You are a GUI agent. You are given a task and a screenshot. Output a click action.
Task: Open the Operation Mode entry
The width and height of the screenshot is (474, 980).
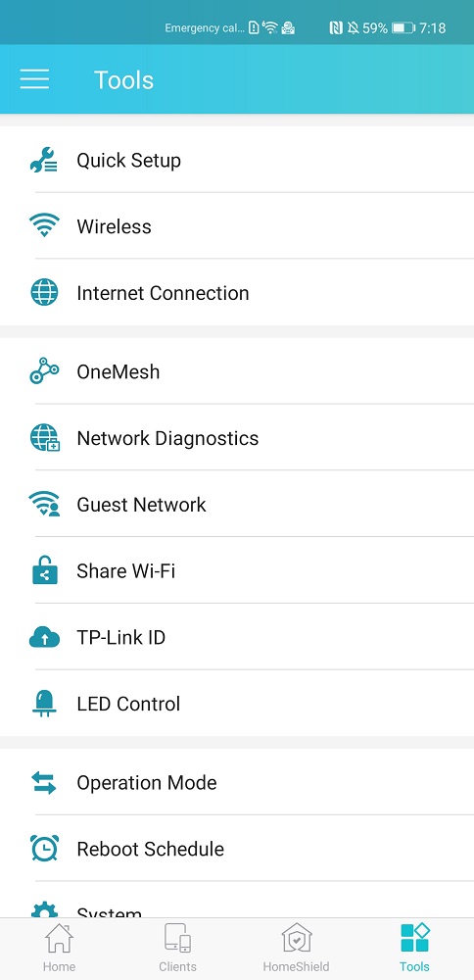pyautogui.click(x=237, y=782)
